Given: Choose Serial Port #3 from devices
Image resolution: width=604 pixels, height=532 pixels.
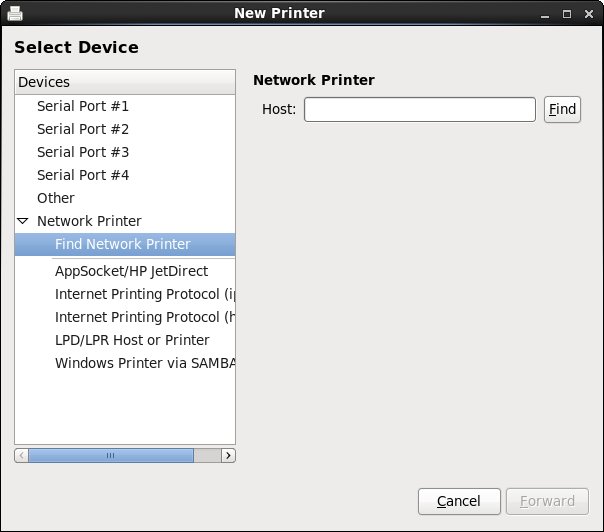Looking at the screenshot, I should click(83, 152).
